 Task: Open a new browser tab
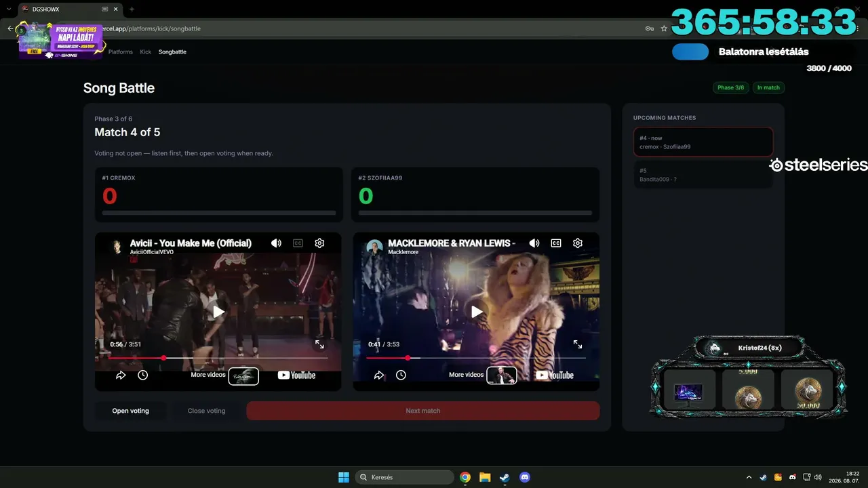pyautogui.click(x=132, y=9)
